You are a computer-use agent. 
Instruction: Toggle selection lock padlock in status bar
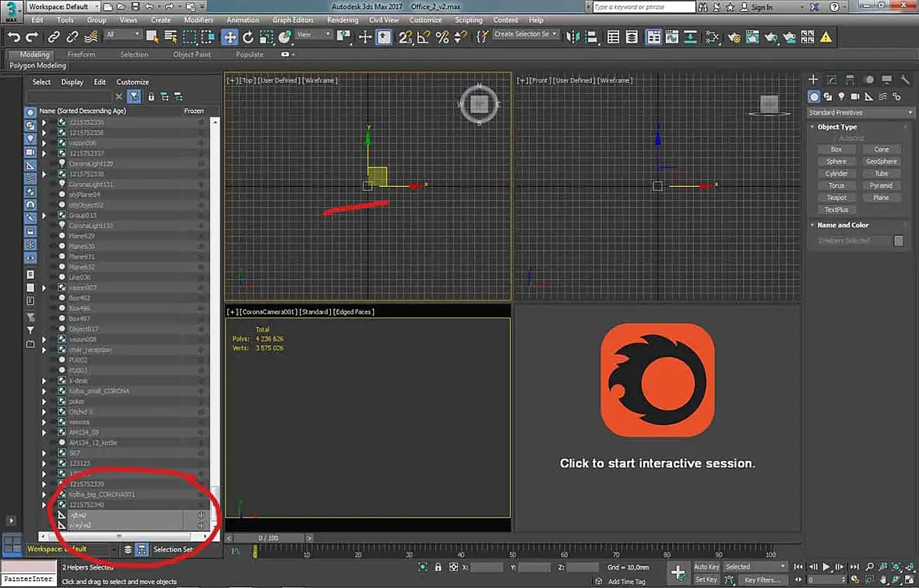[x=438, y=567]
